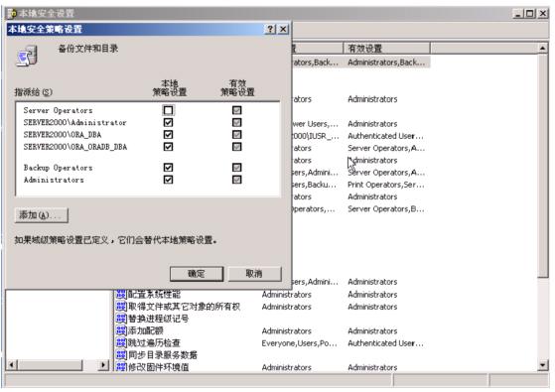Click effective policy checkbox for Server Operators

pos(237,110)
